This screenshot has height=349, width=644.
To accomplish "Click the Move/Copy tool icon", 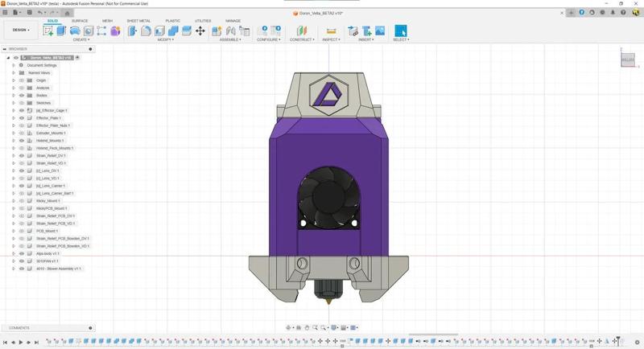I will pyautogui.click(x=200, y=31).
